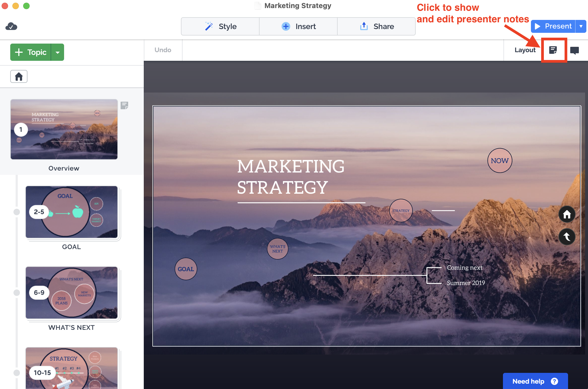Click notes icon beside Overview thumbnail
588x389 pixels.
coord(124,105)
